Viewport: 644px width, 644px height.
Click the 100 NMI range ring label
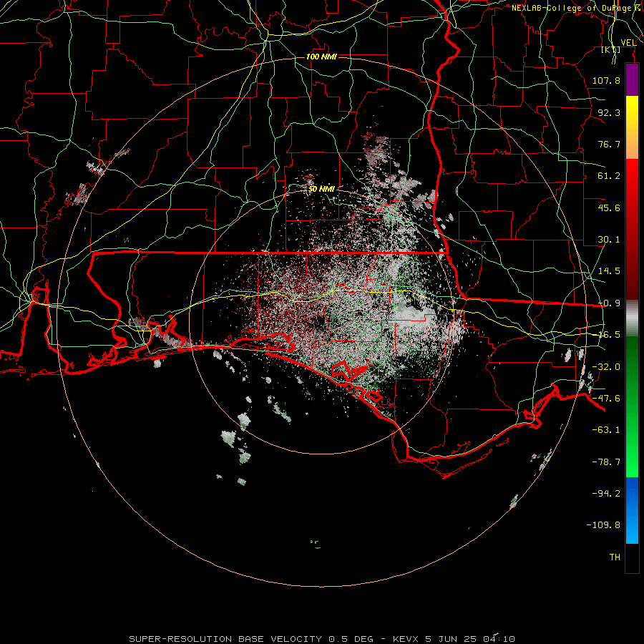(x=321, y=57)
